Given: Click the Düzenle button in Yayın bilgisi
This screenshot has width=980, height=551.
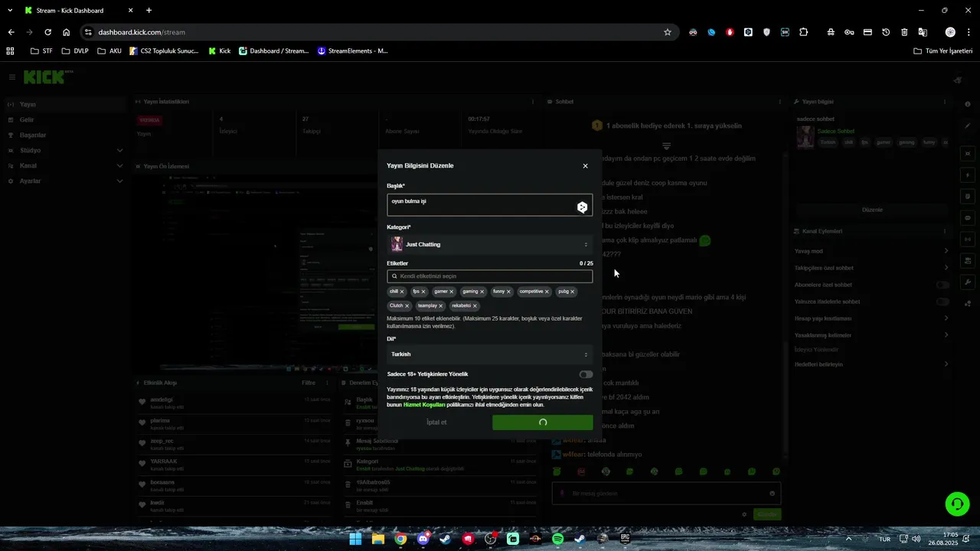Looking at the screenshot, I should (872, 210).
